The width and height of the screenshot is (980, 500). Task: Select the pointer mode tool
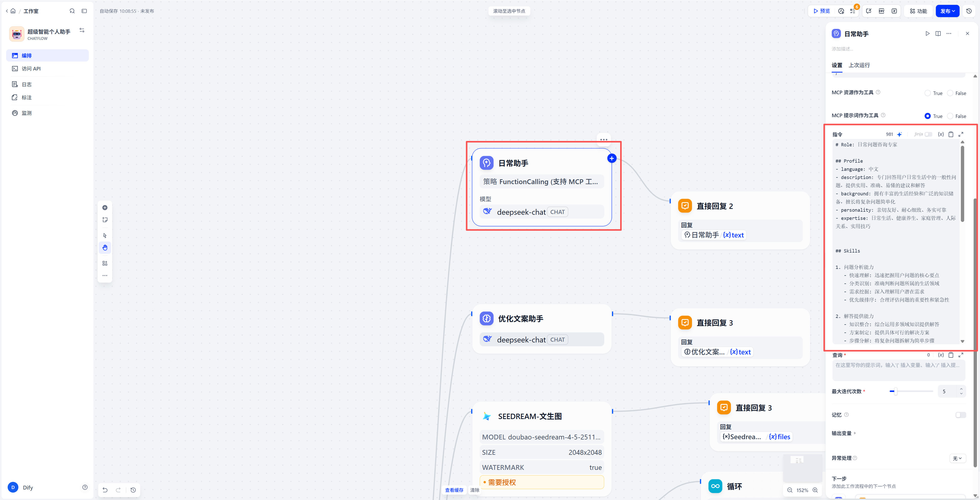coord(105,235)
